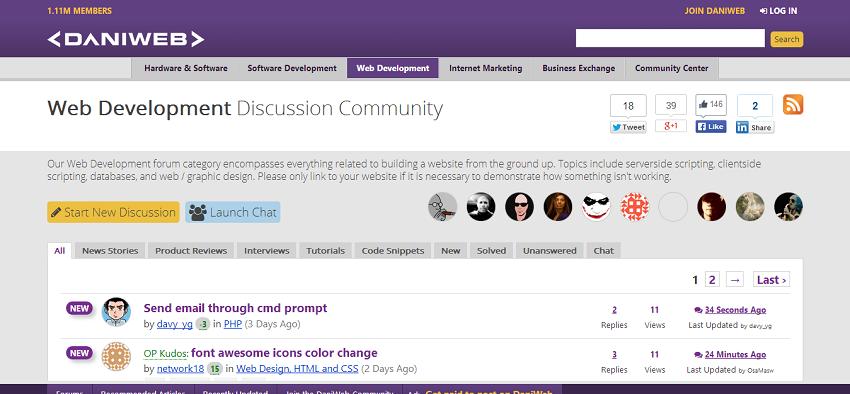Launch Chat with the group icon button
This screenshot has width=850, height=394.
click(x=233, y=212)
